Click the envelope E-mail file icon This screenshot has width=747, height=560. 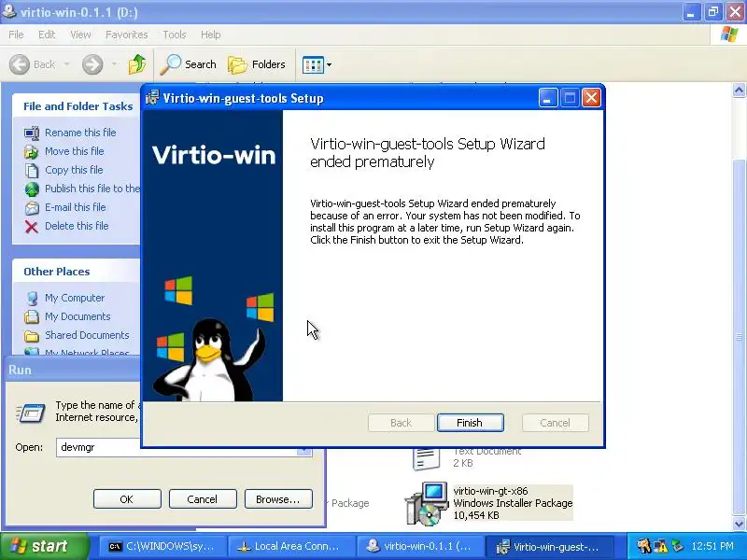(x=32, y=207)
